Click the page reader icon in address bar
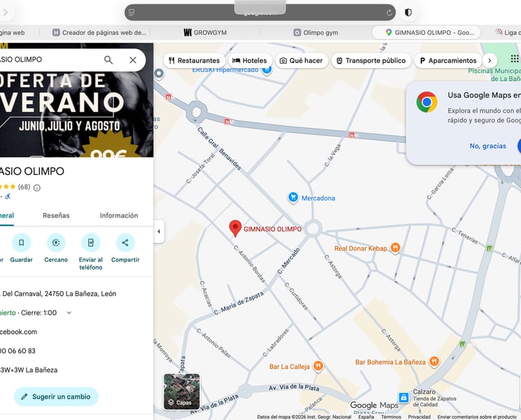This screenshot has height=420, width=521. [132, 13]
